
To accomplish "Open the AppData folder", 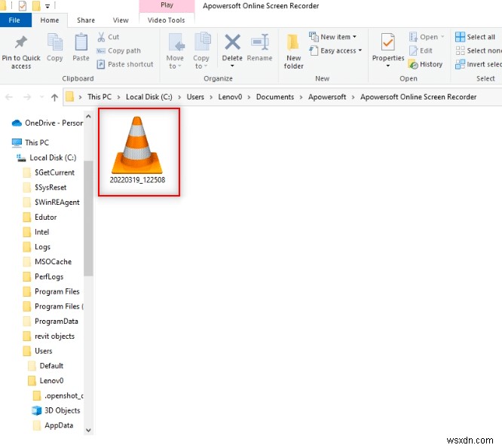I will tap(54, 425).
